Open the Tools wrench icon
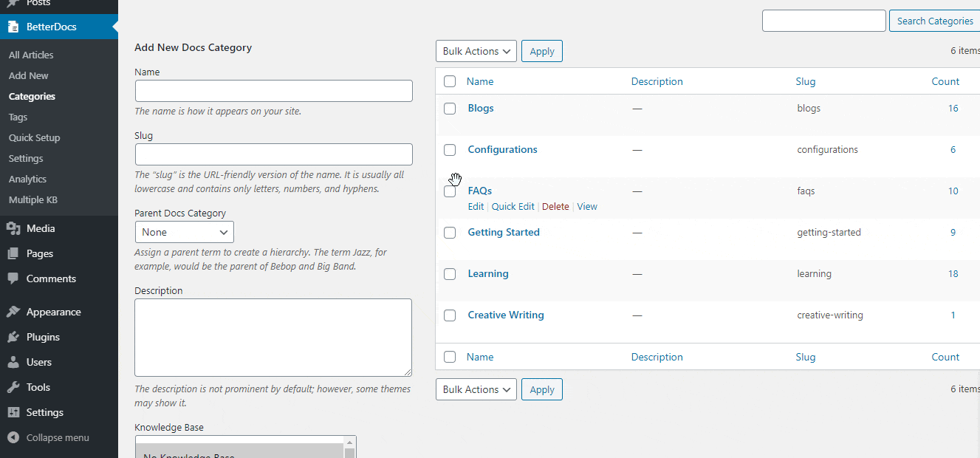 [x=13, y=388]
